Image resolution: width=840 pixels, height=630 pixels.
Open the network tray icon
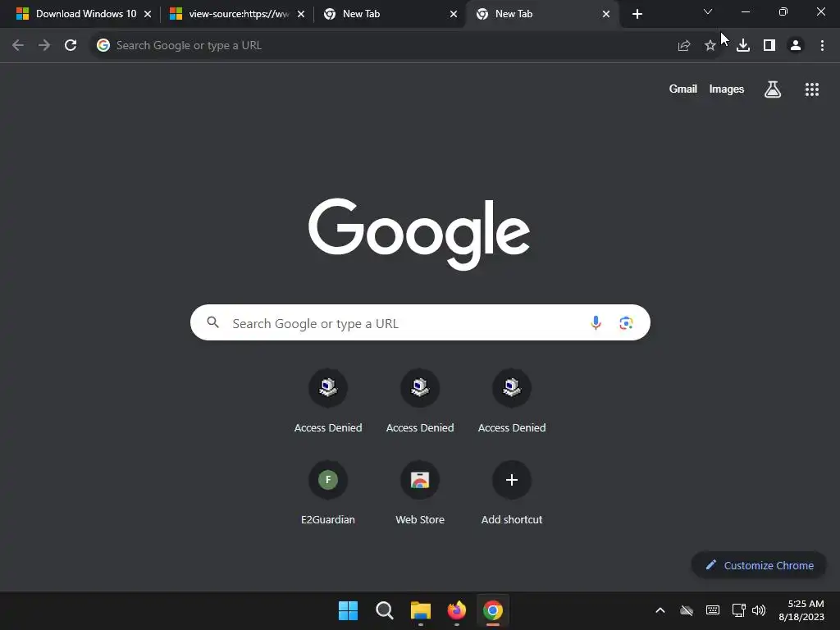pos(739,610)
